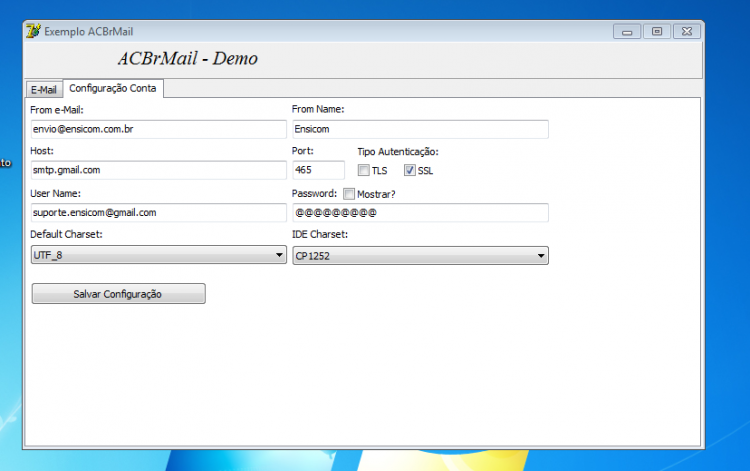Select the Configuração Conta tab

[x=113, y=88]
